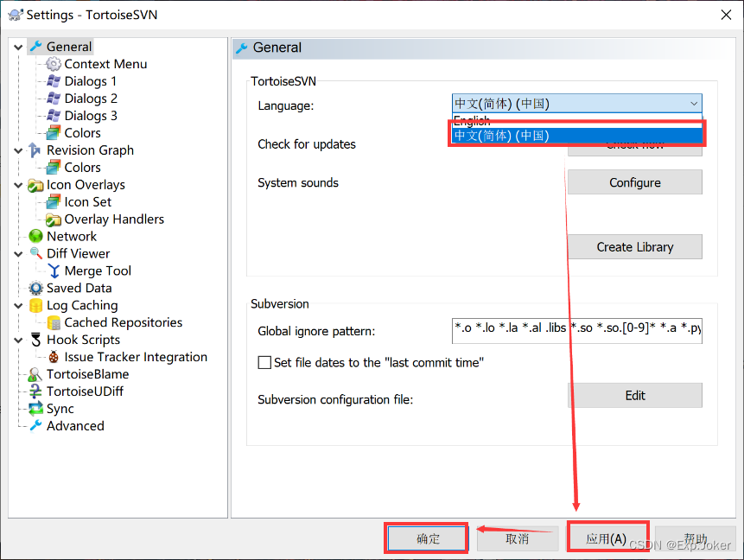Click the Icon Overlays folder icon
This screenshot has height=560, width=744.
coord(35,185)
